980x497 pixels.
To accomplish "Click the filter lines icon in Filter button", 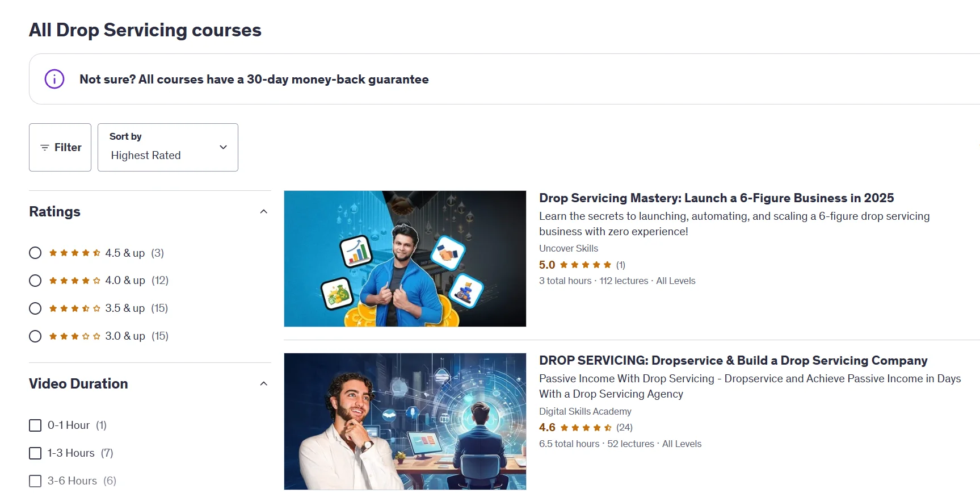I will coord(45,148).
